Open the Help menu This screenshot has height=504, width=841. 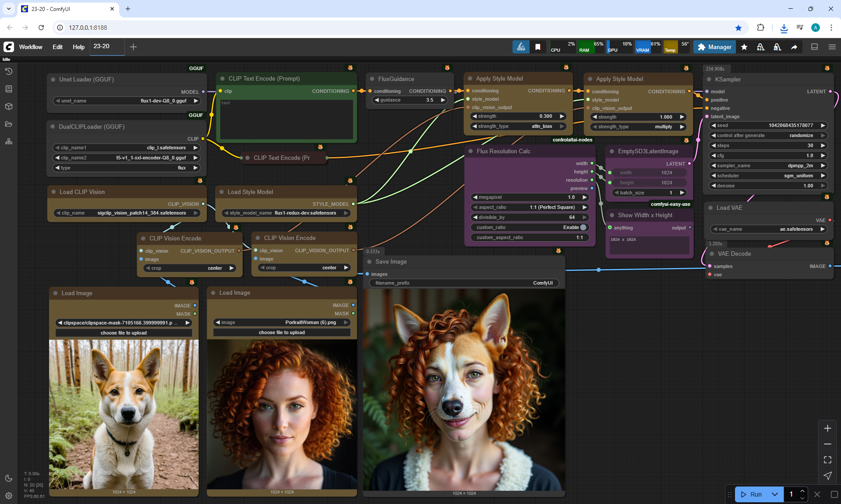(78, 47)
